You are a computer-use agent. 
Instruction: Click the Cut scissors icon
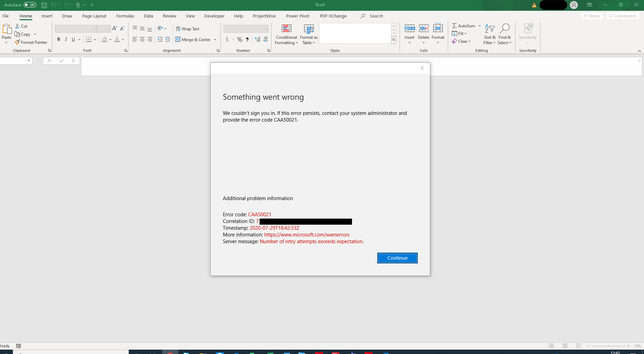(x=17, y=26)
